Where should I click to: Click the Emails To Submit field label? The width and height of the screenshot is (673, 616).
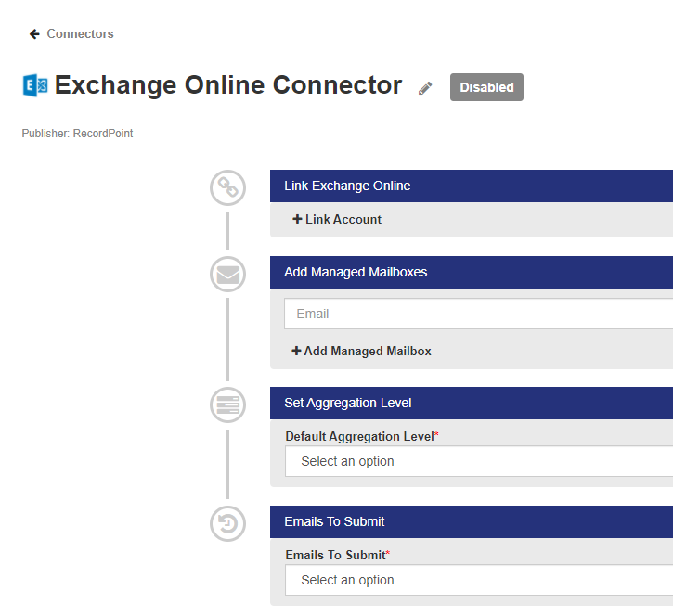click(337, 555)
